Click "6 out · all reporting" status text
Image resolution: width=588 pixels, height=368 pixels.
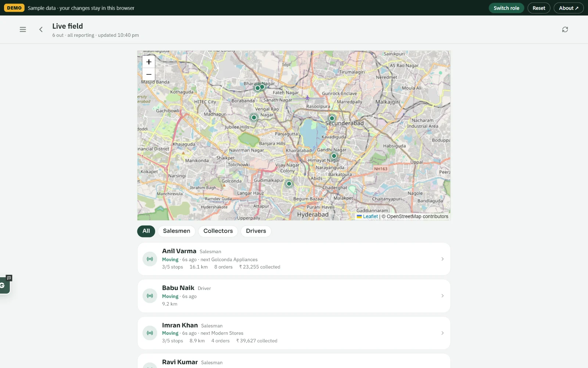coord(73,35)
